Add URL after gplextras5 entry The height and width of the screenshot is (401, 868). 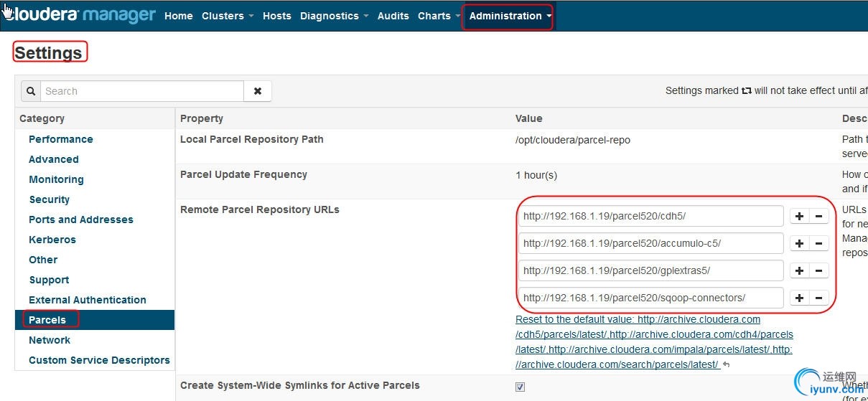799,270
